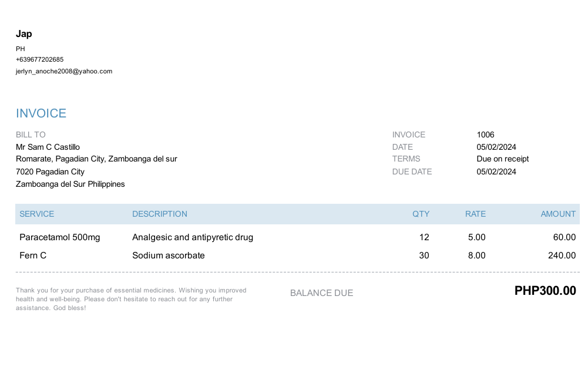Click the AMOUNT column header
The height and width of the screenshot is (370, 588).
click(x=558, y=214)
